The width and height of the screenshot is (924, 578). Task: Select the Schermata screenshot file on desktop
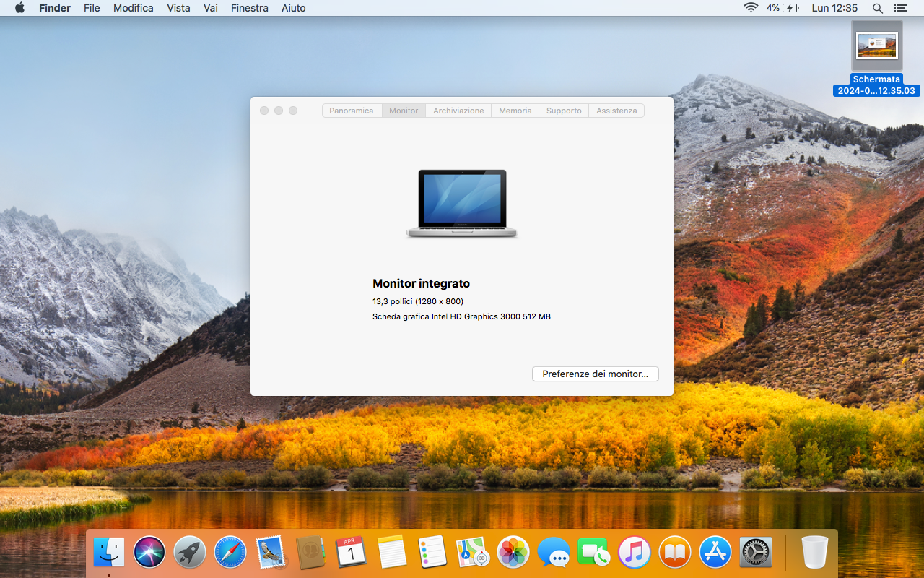[876, 46]
